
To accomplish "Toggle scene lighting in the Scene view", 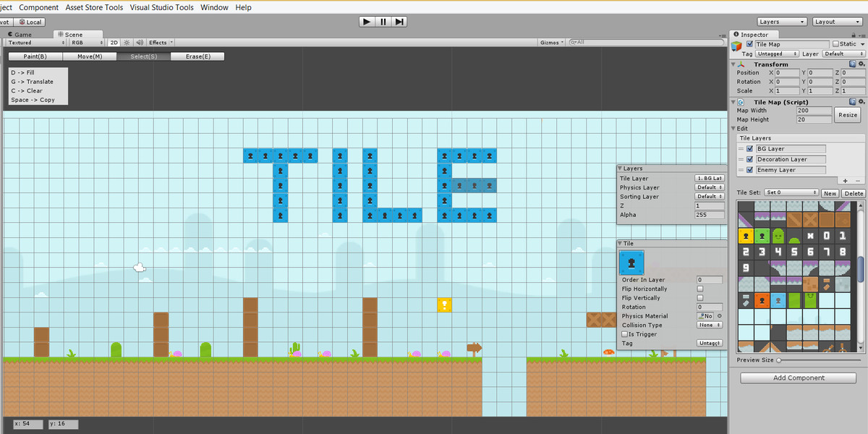I will 127,43.
